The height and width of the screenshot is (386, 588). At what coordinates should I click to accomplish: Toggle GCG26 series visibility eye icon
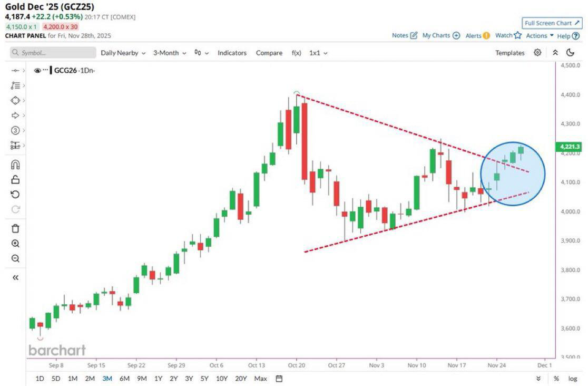point(37,71)
